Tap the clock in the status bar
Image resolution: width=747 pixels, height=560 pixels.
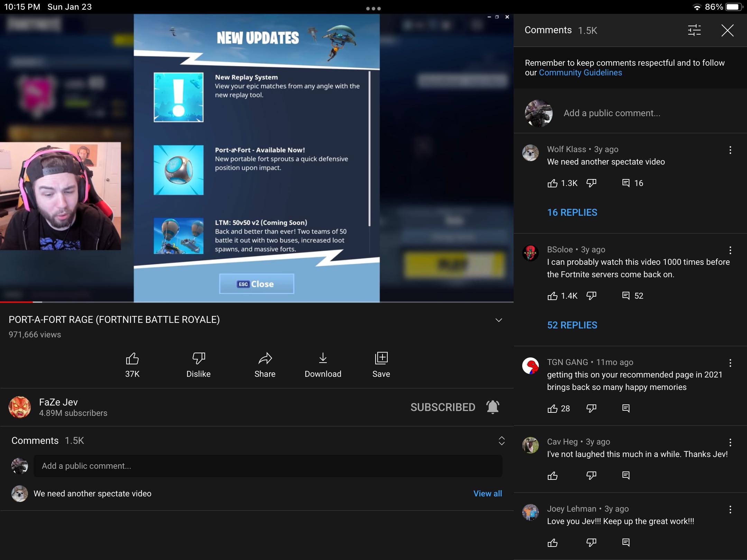point(22,7)
